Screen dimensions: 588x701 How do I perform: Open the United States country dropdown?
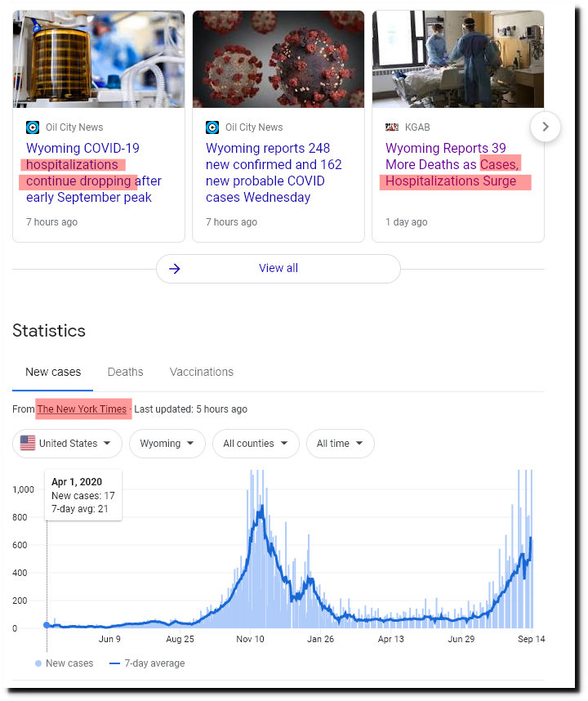click(68, 444)
